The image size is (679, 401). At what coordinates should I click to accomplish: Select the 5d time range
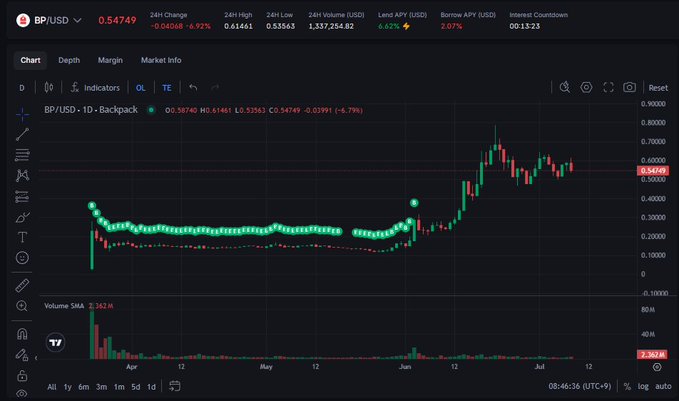[x=136, y=387]
